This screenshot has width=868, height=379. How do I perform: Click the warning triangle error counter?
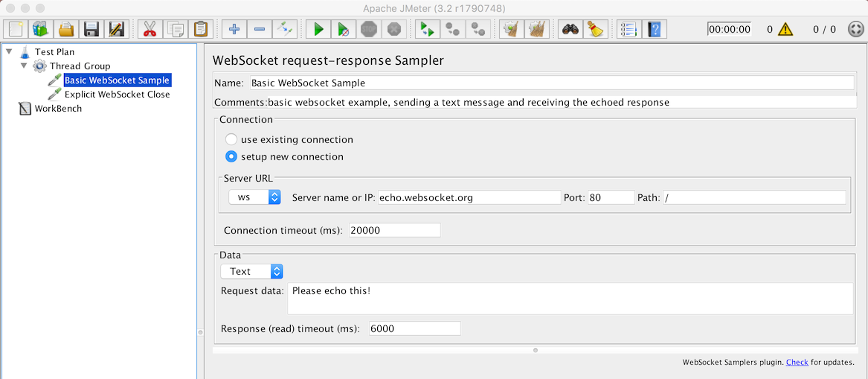pyautogui.click(x=785, y=29)
